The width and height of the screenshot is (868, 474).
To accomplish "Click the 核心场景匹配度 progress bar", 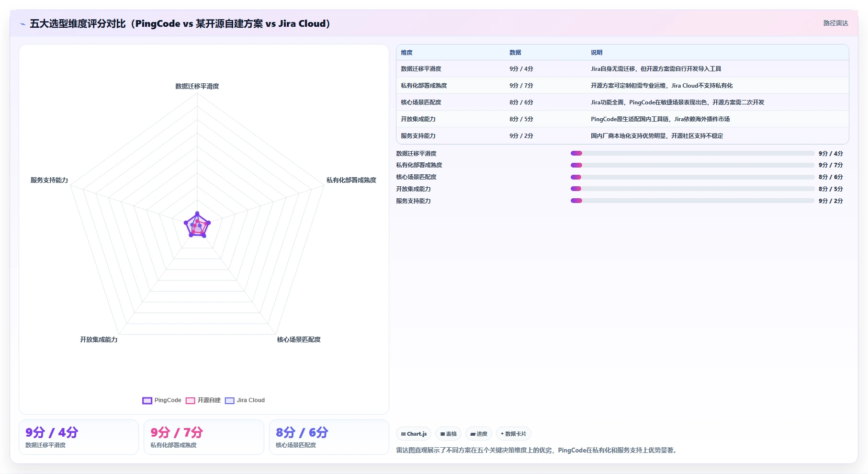I will pyautogui.click(x=692, y=177).
